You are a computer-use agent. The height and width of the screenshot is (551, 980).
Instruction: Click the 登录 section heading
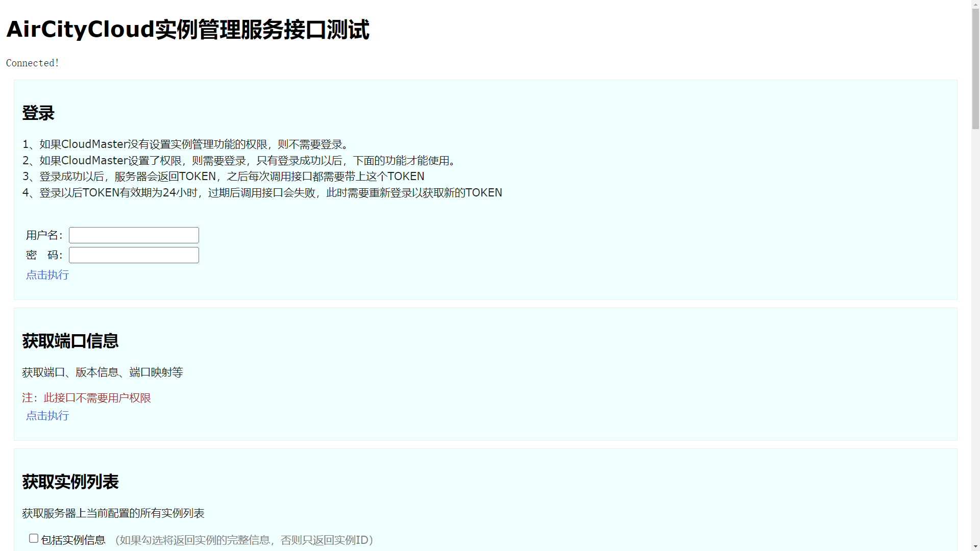coord(38,113)
